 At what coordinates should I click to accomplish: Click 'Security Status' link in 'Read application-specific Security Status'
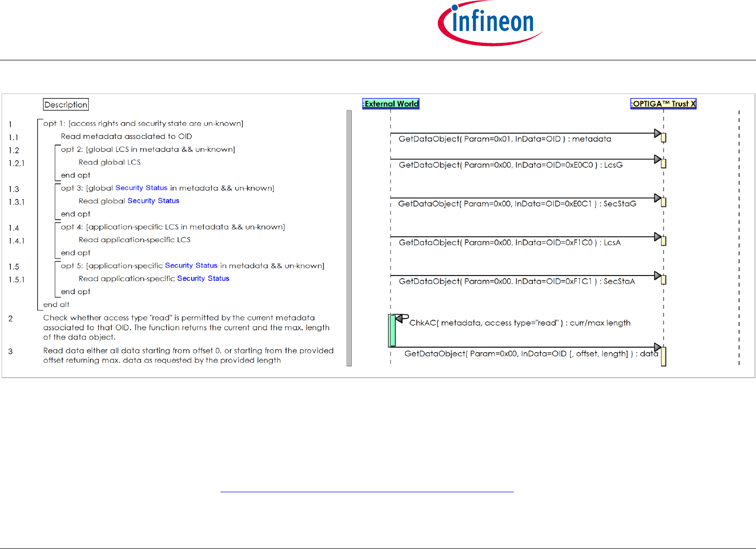203,278
